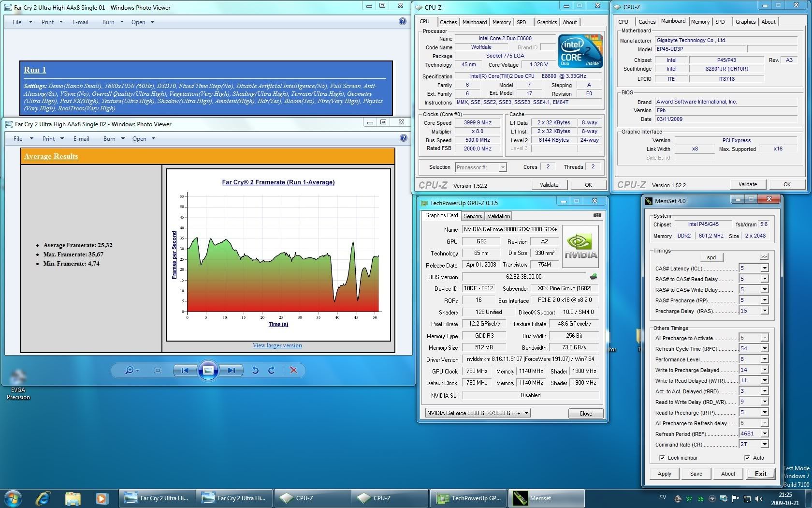Screen dimensions: 812x508
Task: Expand RAS# to CAS# Read Delay dropdown
Action: click(x=765, y=279)
